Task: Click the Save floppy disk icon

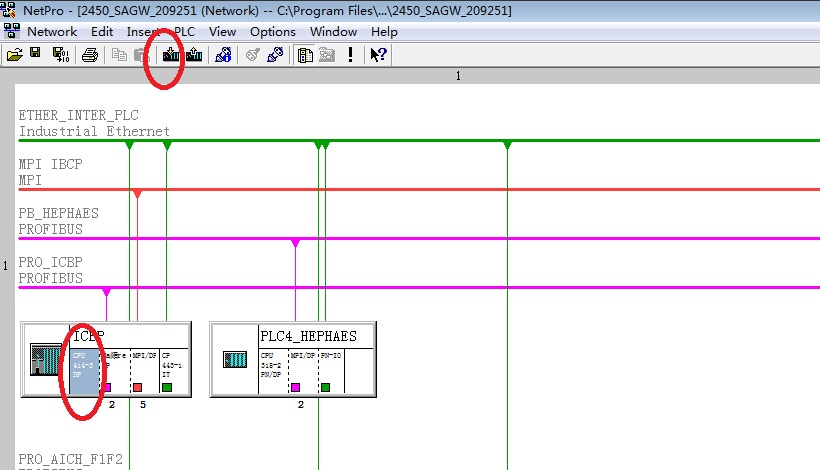Action: (35, 53)
